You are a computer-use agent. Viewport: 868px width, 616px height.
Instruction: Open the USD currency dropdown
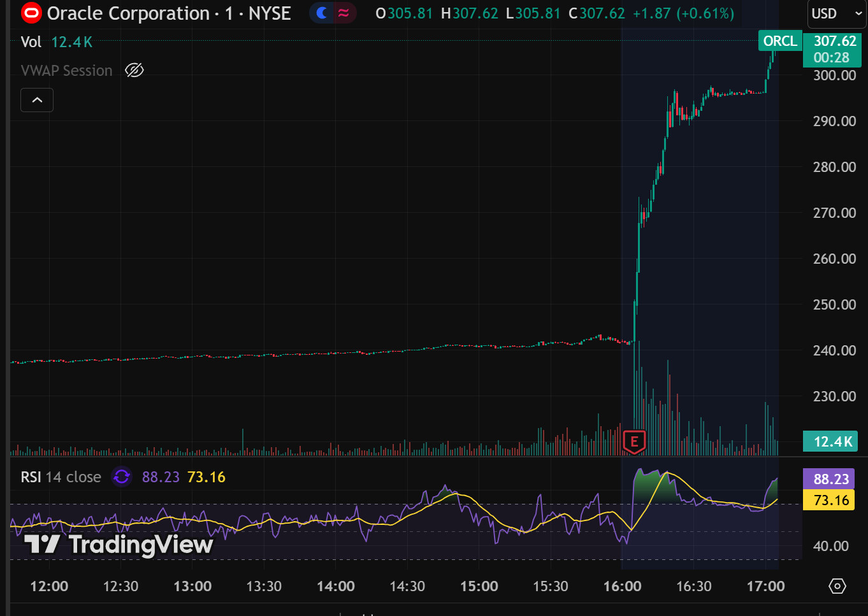[x=837, y=13]
